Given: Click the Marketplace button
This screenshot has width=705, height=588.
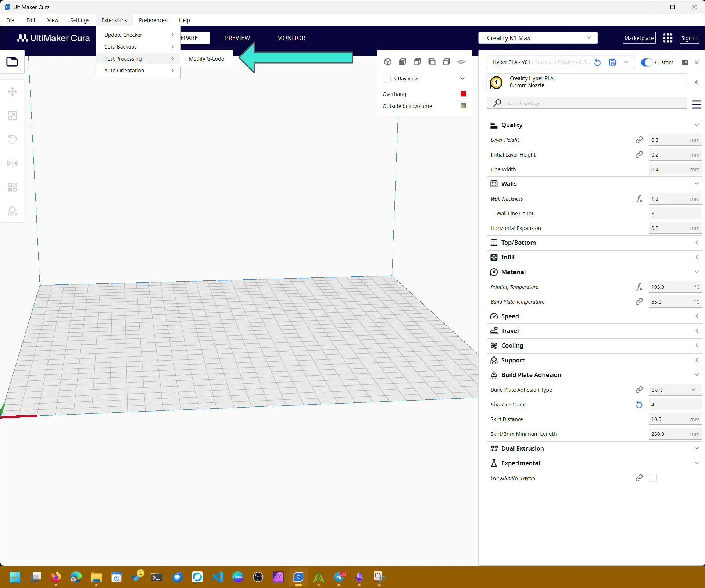Looking at the screenshot, I should click(639, 38).
